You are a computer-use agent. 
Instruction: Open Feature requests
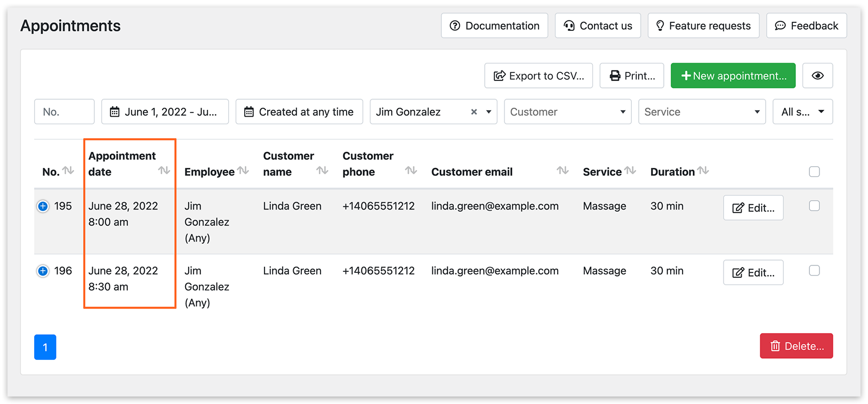703,26
